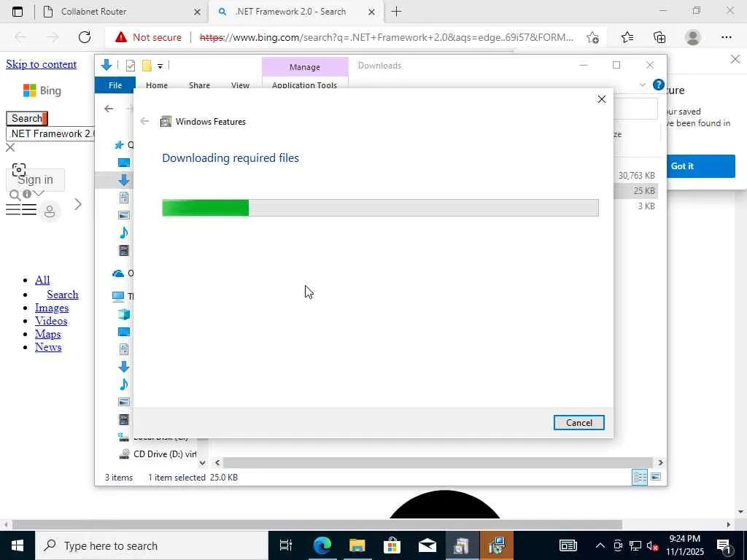This screenshot has width=747, height=560.
Task: Open the Windows Start menu
Action: [18, 545]
